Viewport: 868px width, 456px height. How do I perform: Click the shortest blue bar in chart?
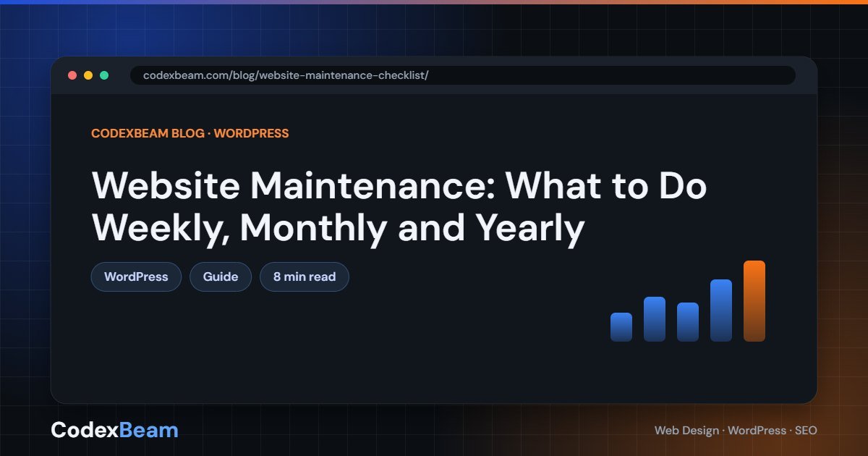tap(621, 327)
